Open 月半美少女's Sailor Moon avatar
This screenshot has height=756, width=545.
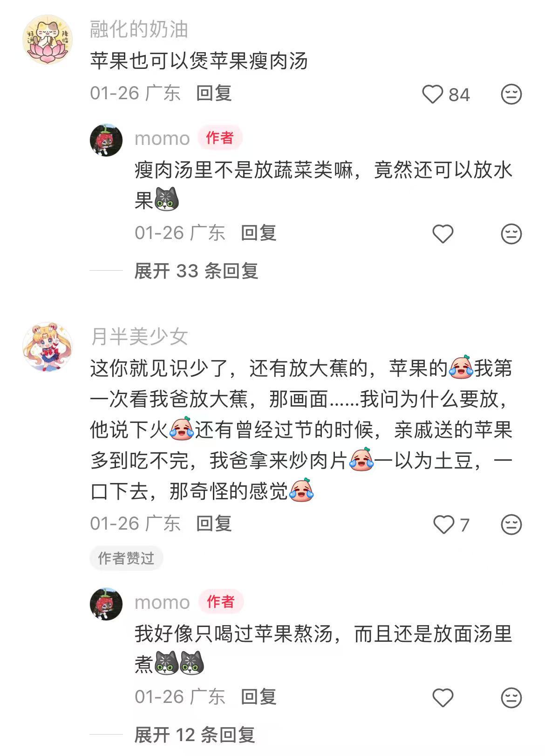point(48,347)
